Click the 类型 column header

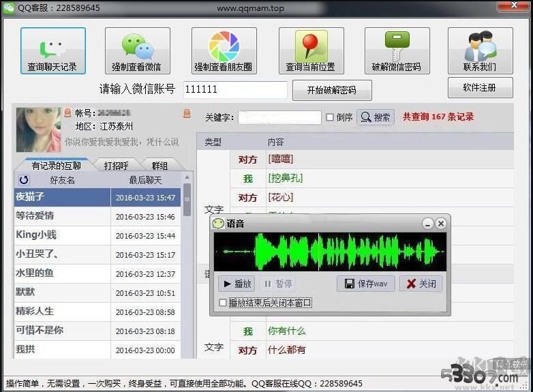213,142
